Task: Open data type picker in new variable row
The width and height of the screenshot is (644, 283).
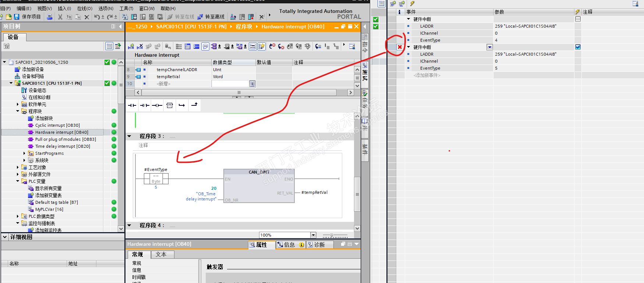Action: pyautogui.click(x=252, y=84)
